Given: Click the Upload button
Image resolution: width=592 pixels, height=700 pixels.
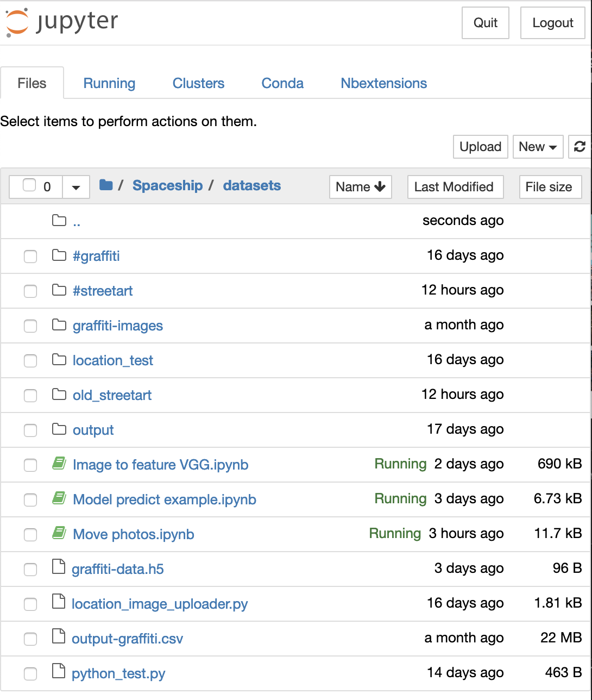Looking at the screenshot, I should click(x=481, y=147).
